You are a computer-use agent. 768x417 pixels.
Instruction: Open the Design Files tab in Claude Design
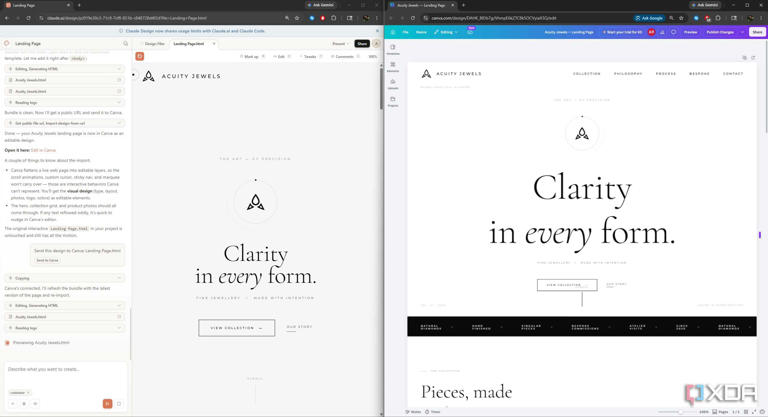coord(154,44)
